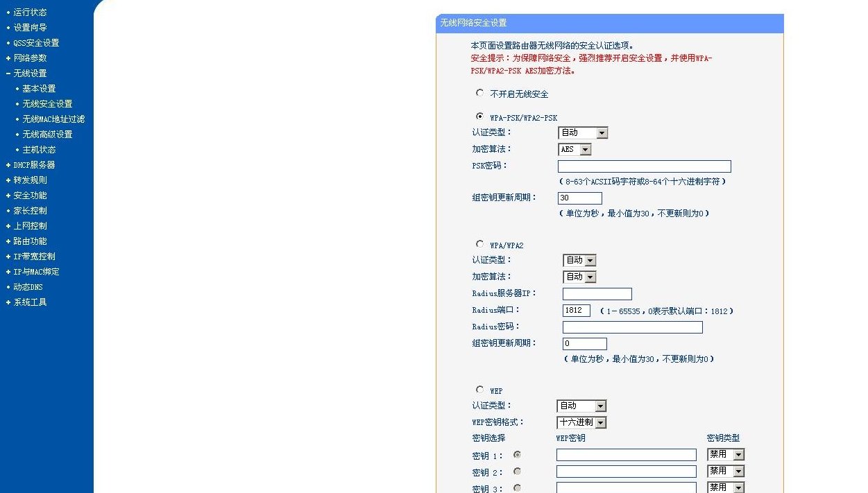Expand the DHCP服务器 menu section

(x=33, y=164)
